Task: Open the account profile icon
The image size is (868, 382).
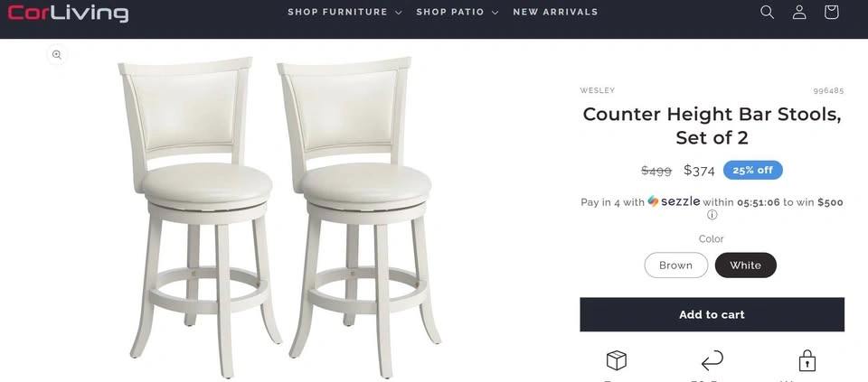Action: (x=798, y=12)
